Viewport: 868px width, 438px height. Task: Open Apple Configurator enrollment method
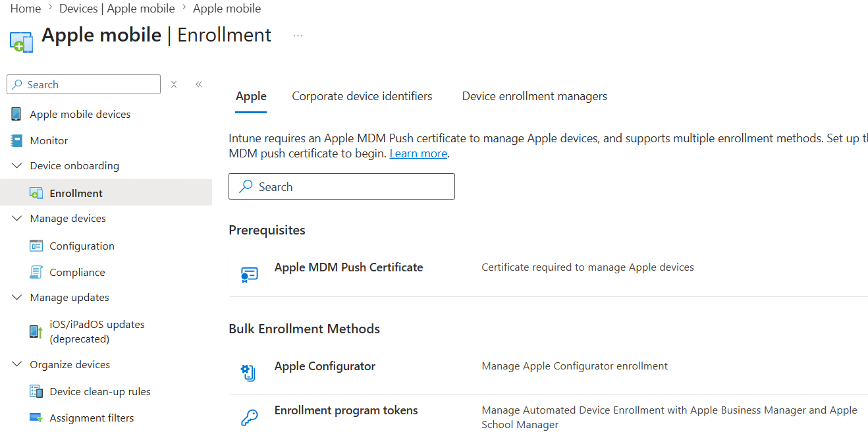pos(325,366)
